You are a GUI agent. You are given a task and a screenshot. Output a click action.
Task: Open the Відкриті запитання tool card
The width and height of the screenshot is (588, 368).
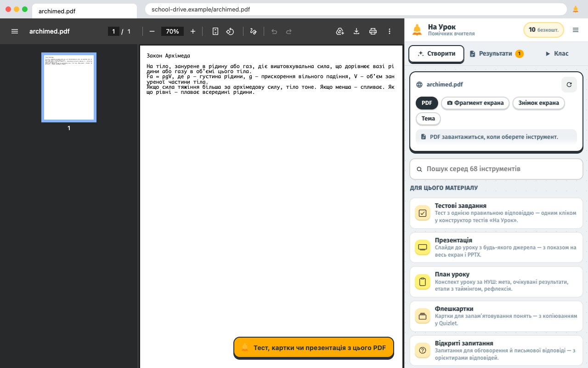point(496,351)
